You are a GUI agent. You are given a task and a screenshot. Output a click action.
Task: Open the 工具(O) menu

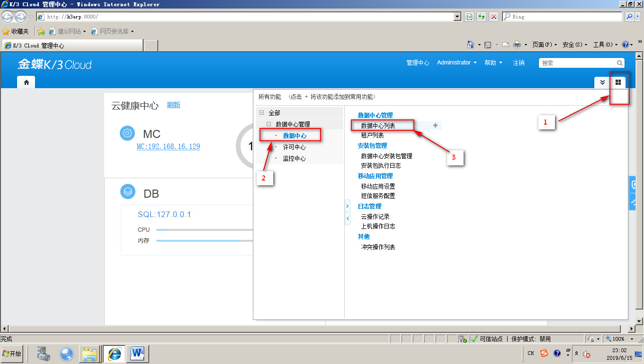[605, 45]
